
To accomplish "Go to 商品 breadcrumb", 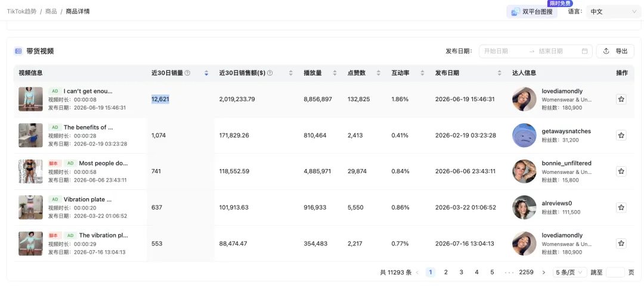I will click(x=51, y=11).
